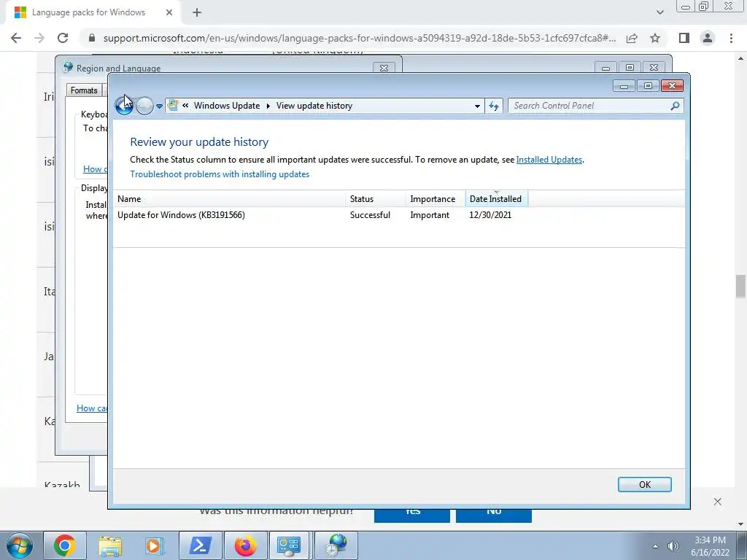Minimize the update history window

coord(624,86)
